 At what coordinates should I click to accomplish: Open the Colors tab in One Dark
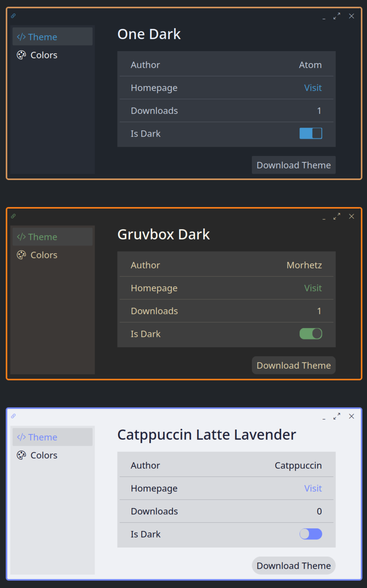[x=44, y=55]
